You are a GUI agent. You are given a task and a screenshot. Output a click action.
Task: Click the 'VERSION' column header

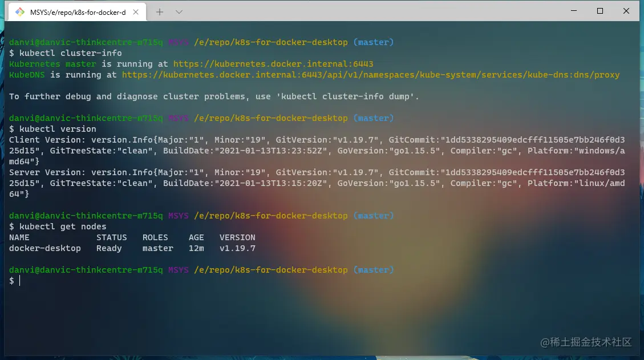tap(237, 237)
